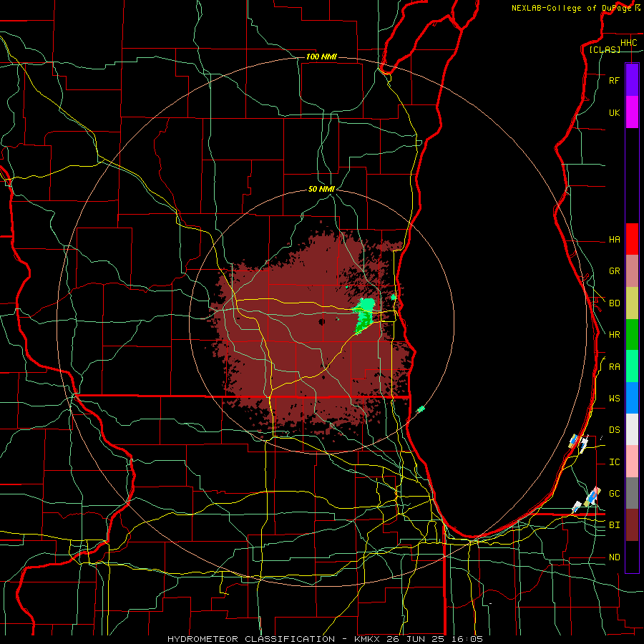Click the GR pink-brown legend swatch
Viewport: 644px width, 644px height.
[x=632, y=271]
